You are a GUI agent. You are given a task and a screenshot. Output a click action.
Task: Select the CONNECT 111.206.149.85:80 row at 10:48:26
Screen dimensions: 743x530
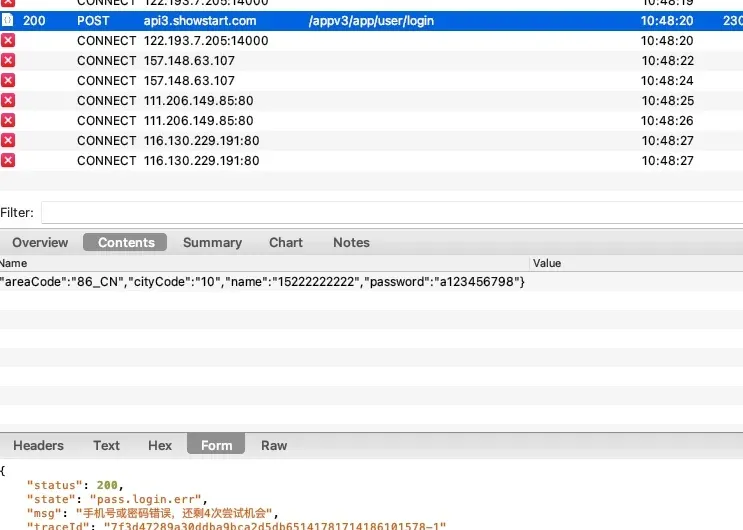point(372,120)
